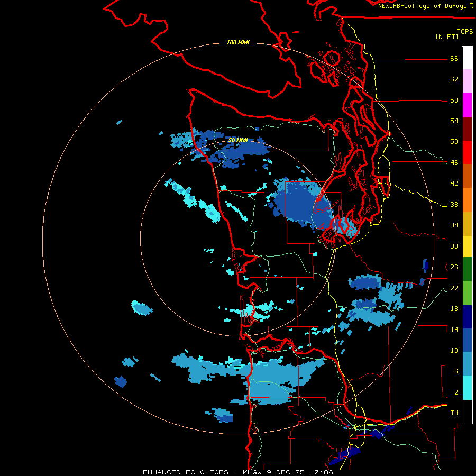
Task: Click the K FT units label
Action: (x=447, y=36)
